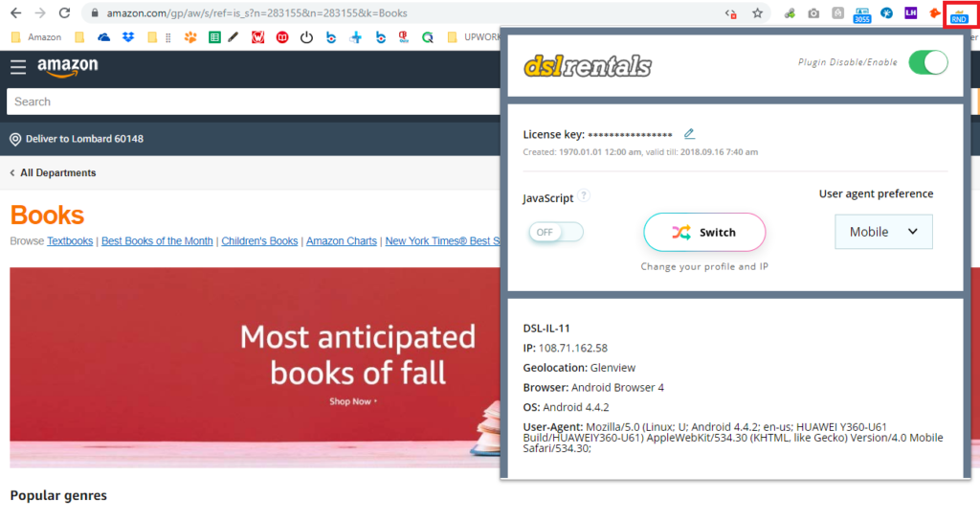
Task: Click Shop Now on the banner
Action: (x=353, y=401)
